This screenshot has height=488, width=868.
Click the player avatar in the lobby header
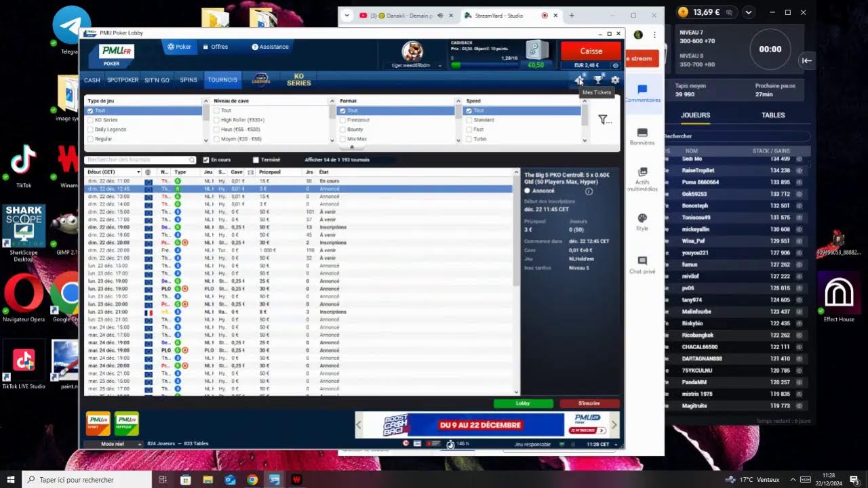[x=412, y=51]
